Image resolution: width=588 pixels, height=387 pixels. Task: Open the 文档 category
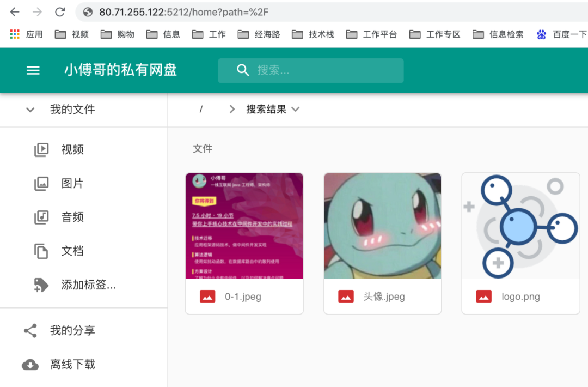(72, 251)
